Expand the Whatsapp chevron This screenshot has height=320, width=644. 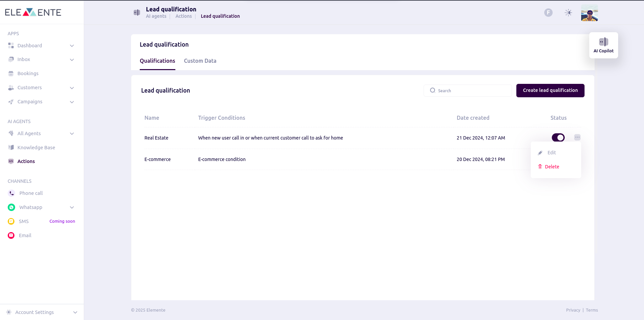point(72,207)
